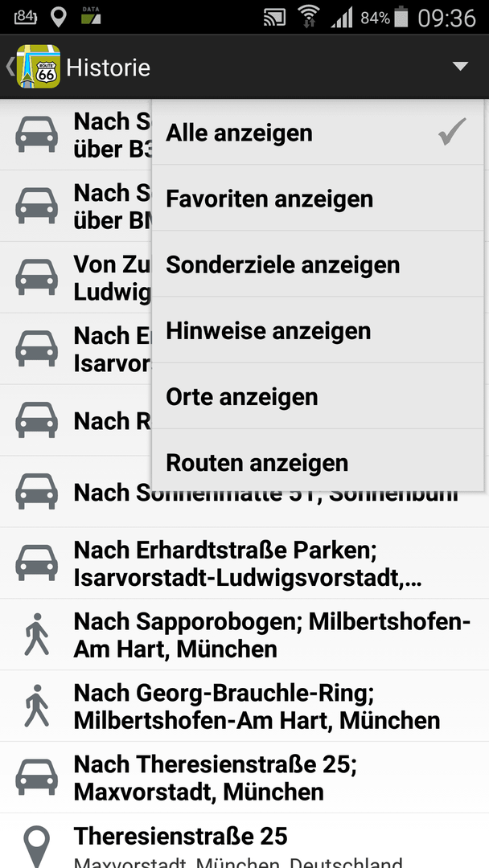Choose Favoriten anzeigen from the menu
Viewport: 489px width, 868px height.
(x=318, y=199)
